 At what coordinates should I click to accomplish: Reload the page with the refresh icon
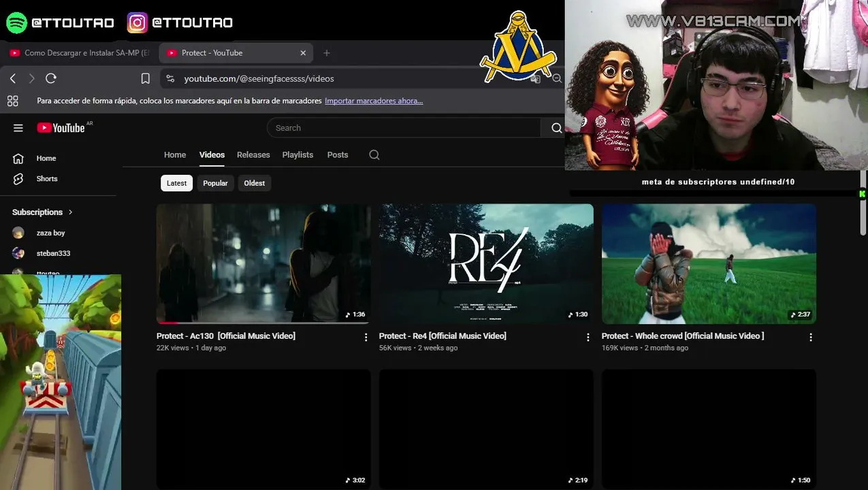click(50, 78)
